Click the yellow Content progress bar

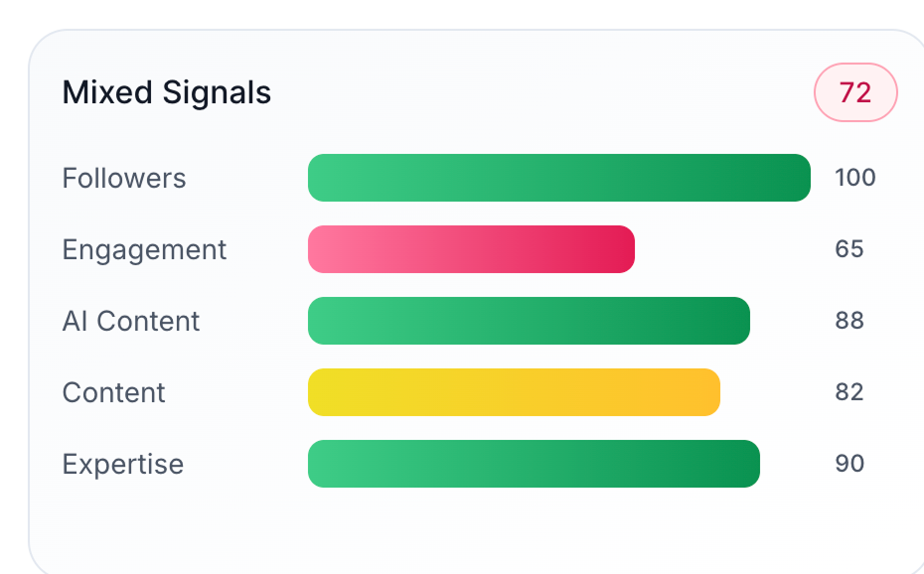coord(514,392)
